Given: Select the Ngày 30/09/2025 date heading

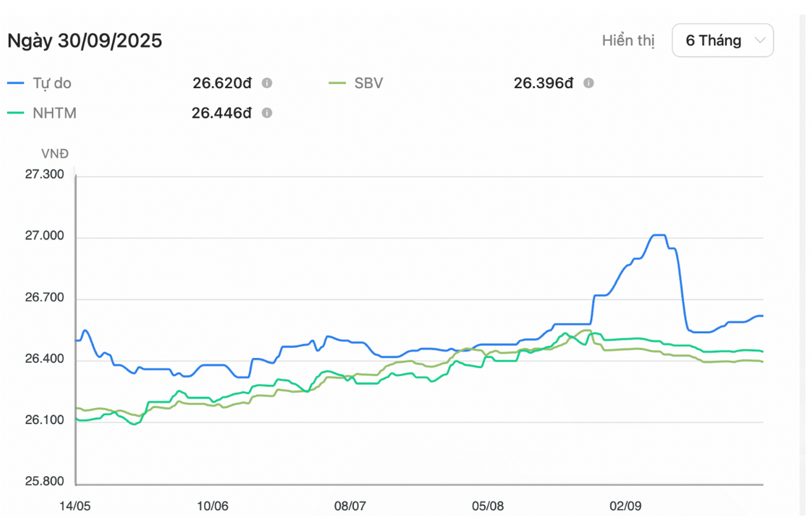Looking at the screenshot, I should (85, 41).
